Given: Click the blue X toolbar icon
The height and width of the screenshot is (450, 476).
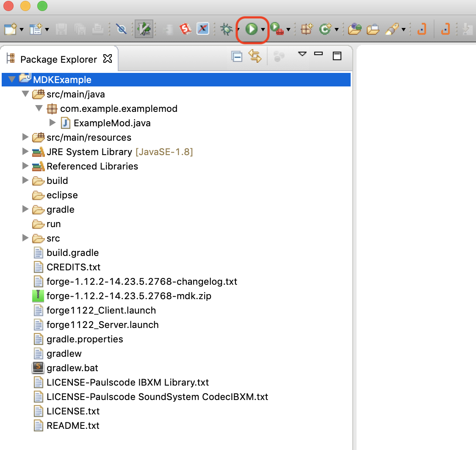Looking at the screenshot, I should click(x=203, y=29).
